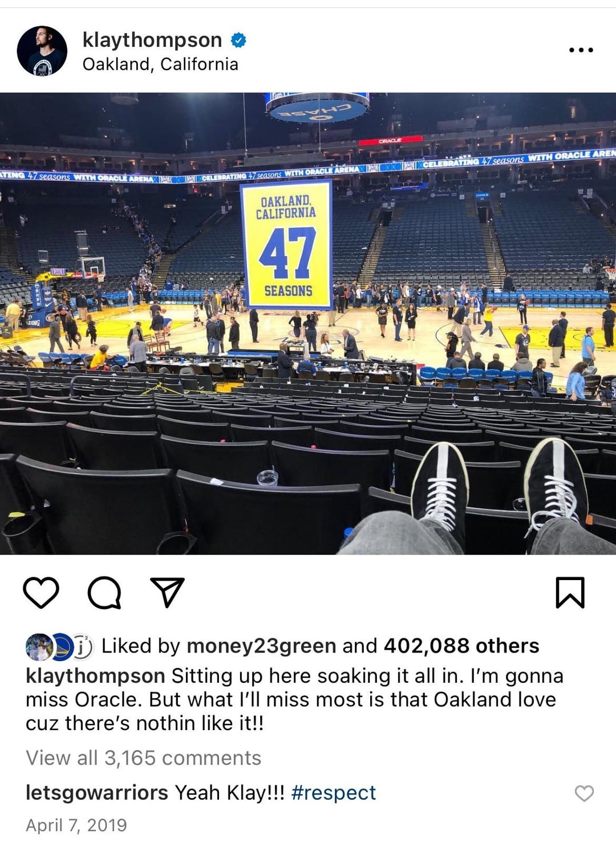The width and height of the screenshot is (616, 847).
Task: Open comments via speech bubble icon
Action: pos(104,593)
